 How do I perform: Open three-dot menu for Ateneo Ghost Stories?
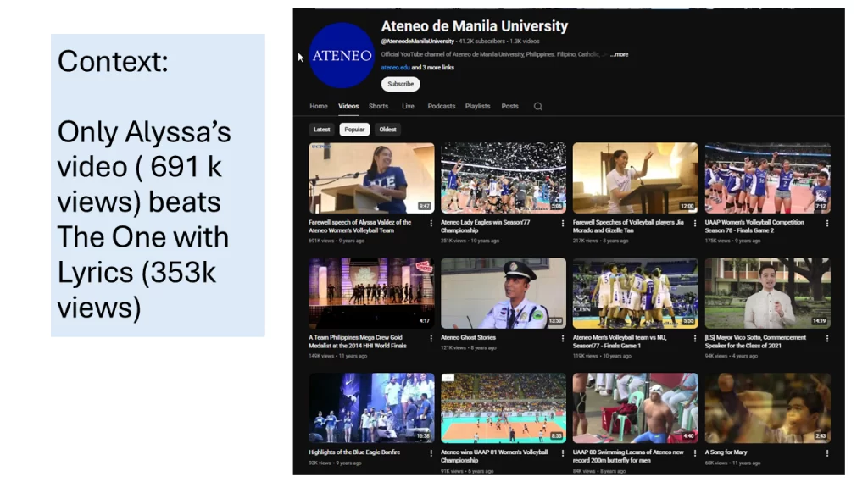(563, 338)
